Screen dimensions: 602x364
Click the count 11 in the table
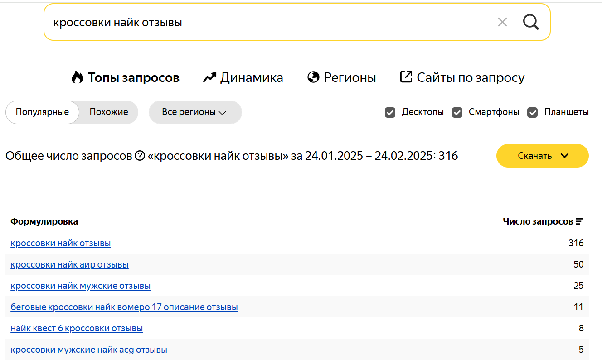point(578,307)
